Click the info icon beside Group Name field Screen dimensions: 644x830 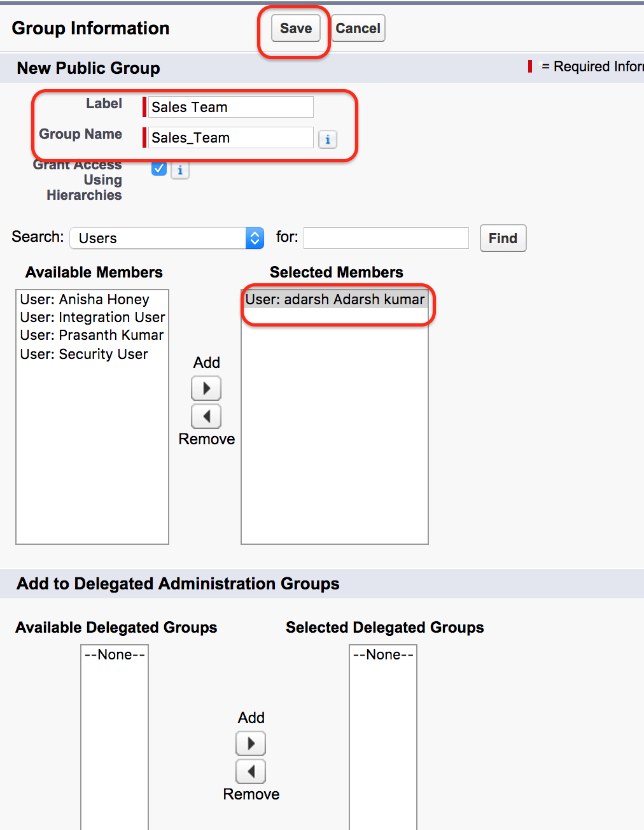click(x=328, y=139)
